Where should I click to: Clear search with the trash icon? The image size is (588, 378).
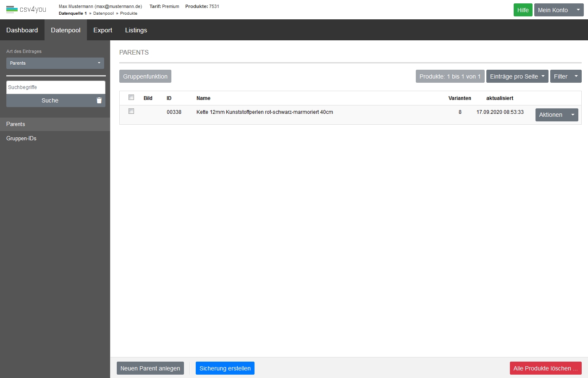click(x=99, y=100)
